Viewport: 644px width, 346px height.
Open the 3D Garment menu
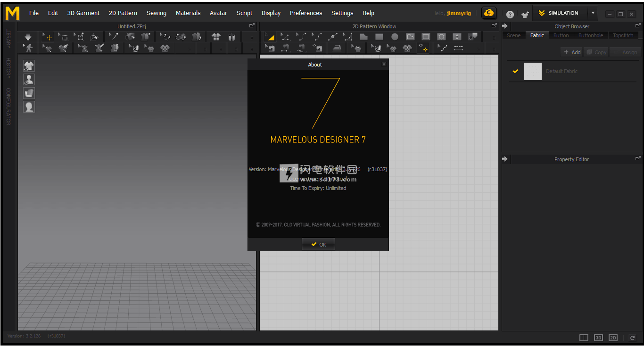click(x=83, y=13)
